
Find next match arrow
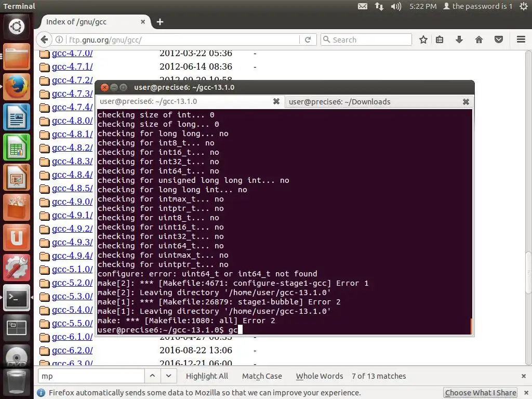(169, 376)
